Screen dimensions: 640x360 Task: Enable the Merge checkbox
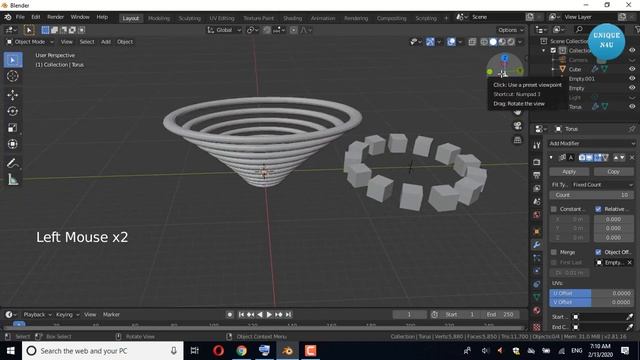pyautogui.click(x=554, y=252)
